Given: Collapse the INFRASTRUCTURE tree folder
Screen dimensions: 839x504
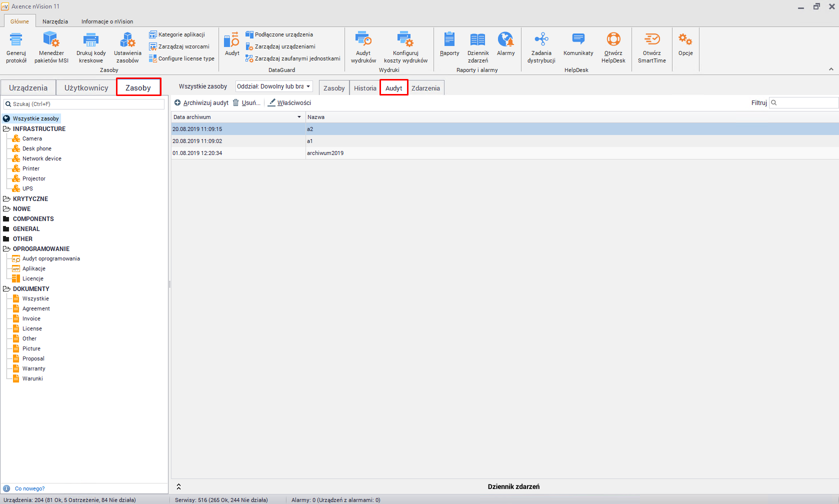Looking at the screenshot, I should click(x=7, y=129).
